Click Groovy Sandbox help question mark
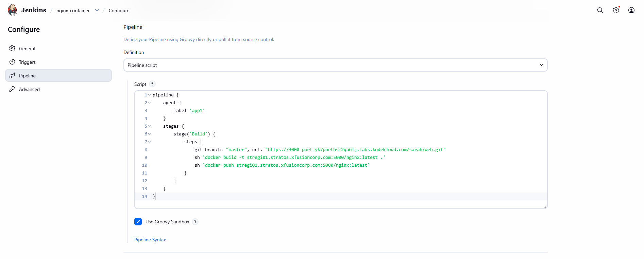The width and height of the screenshot is (644, 259). tap(195, 222)
